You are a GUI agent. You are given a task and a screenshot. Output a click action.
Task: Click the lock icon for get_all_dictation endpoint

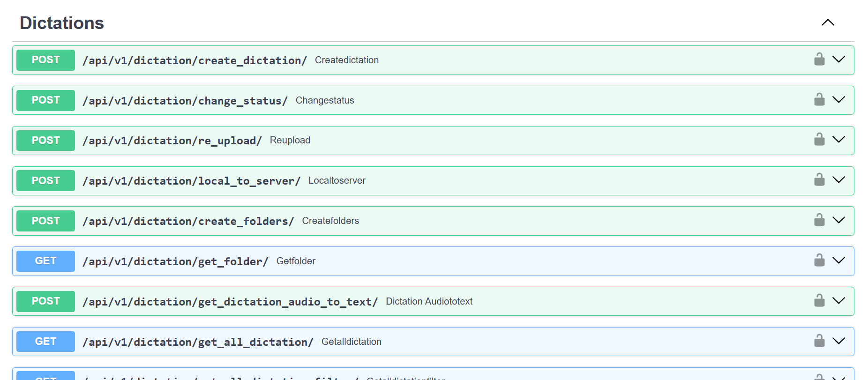(x=819, y=341)
